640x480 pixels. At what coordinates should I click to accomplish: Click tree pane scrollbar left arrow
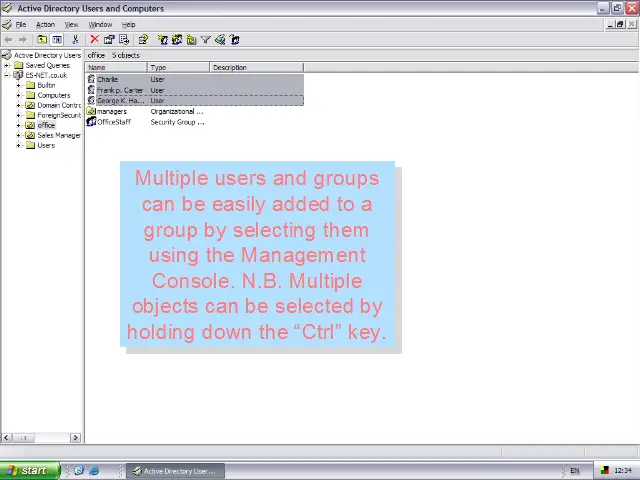coord(6,438)
